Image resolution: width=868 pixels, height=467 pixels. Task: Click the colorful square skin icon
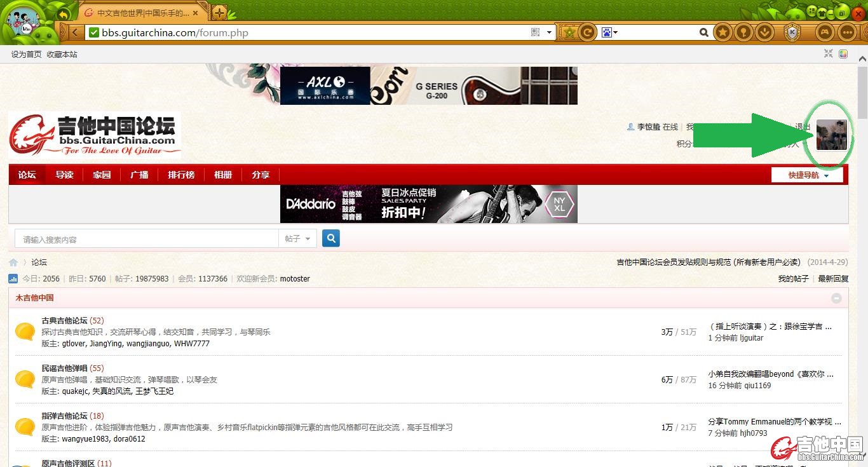pos(843,54)
